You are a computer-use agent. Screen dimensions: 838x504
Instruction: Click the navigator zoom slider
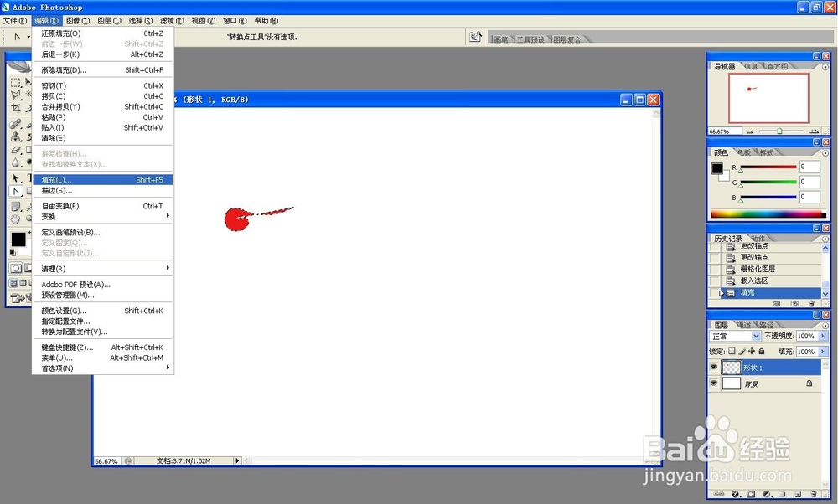pos(780,131)
